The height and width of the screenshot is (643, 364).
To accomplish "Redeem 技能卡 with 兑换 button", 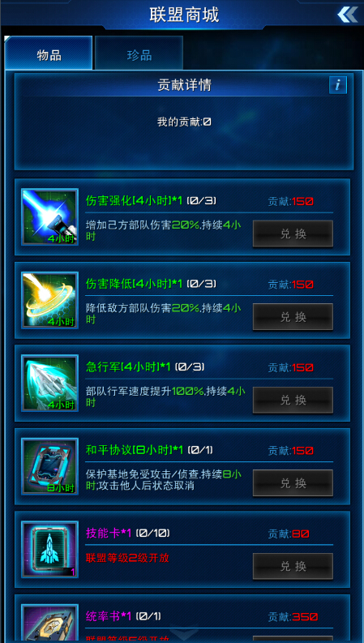I will (293, 566).
